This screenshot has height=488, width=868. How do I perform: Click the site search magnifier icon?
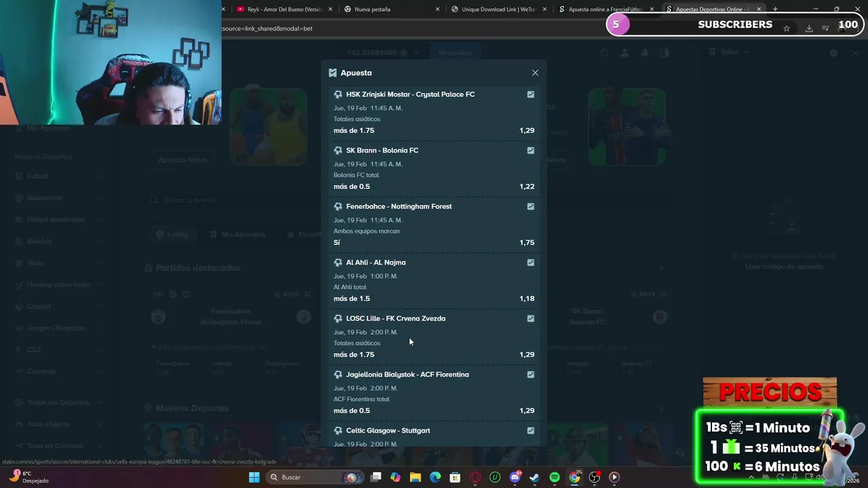(605, 53)
